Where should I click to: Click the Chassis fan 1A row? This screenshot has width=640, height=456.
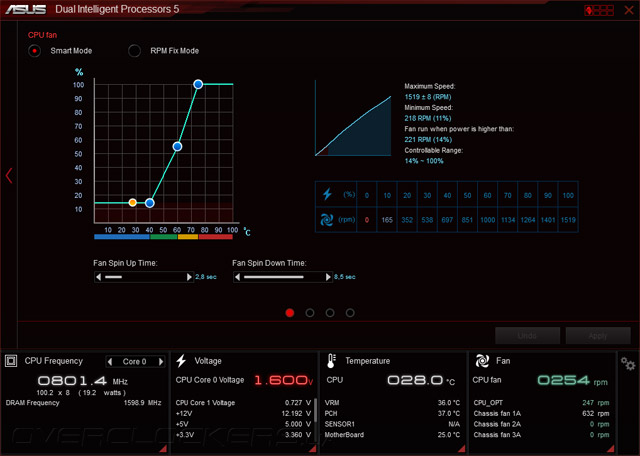(541, 414)
